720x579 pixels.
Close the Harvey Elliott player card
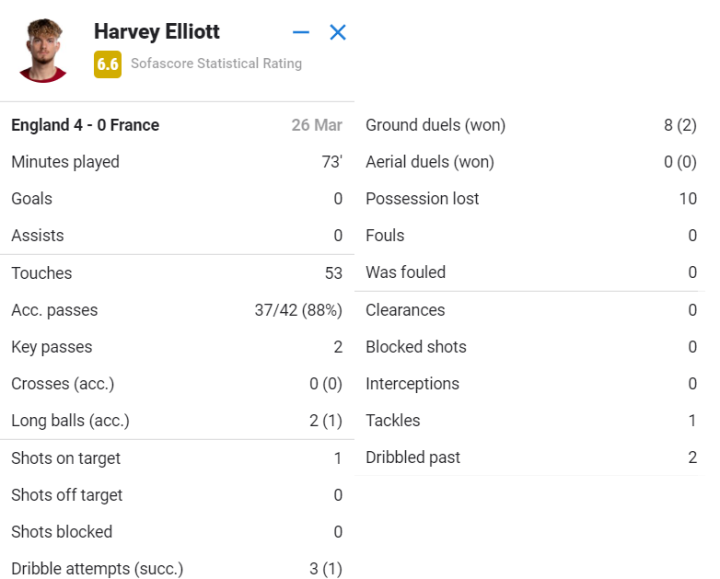[x=338, y=32]
